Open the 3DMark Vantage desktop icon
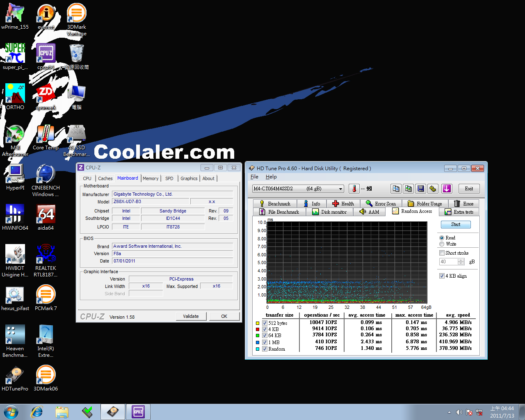The height and width of the screenshot is (420, 525). point(77,20)
